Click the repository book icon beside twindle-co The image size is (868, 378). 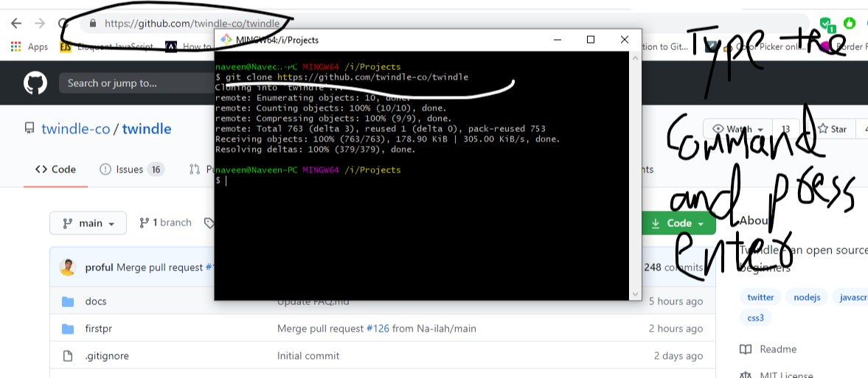29,129
